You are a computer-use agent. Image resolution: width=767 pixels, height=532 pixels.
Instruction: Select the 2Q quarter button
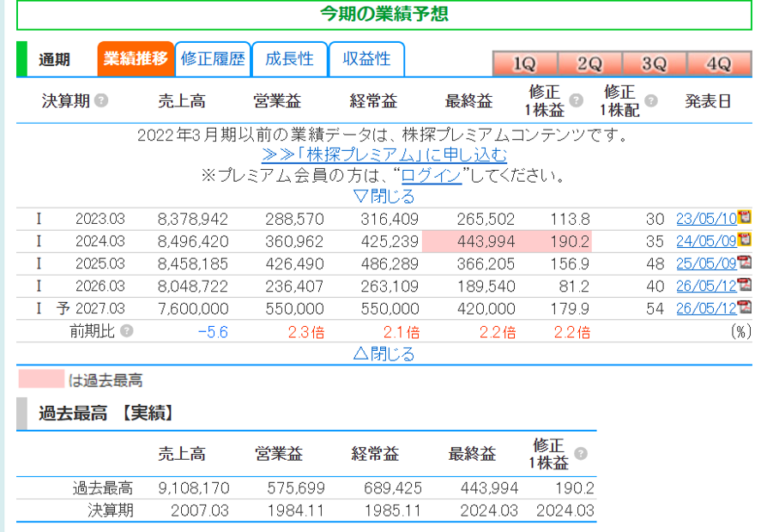589,63
